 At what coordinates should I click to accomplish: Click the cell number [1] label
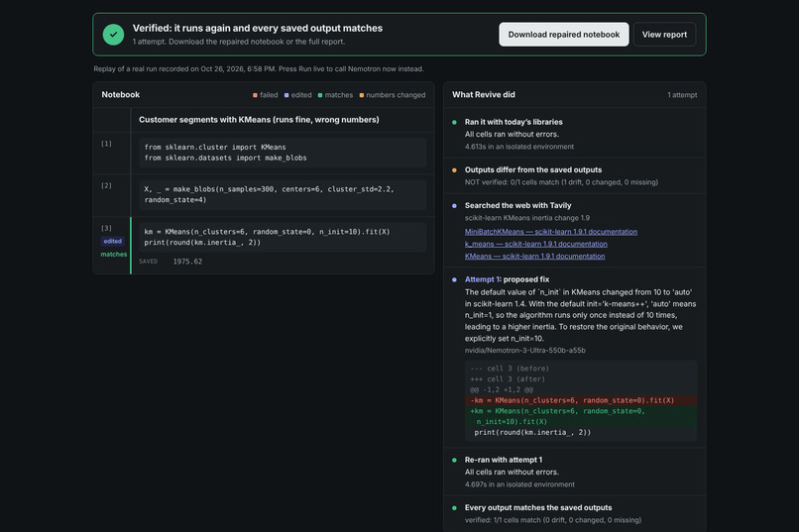pos(106,144)
